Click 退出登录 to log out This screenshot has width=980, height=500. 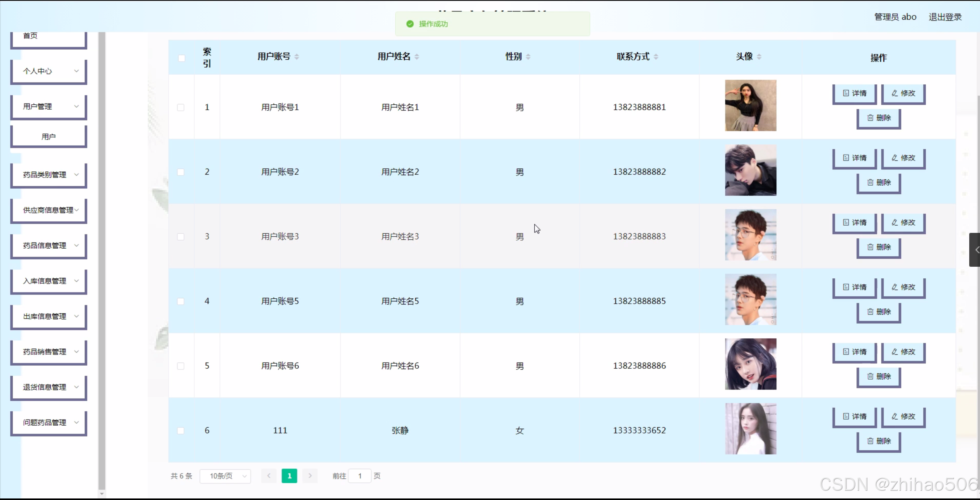(x=945, y=17)
